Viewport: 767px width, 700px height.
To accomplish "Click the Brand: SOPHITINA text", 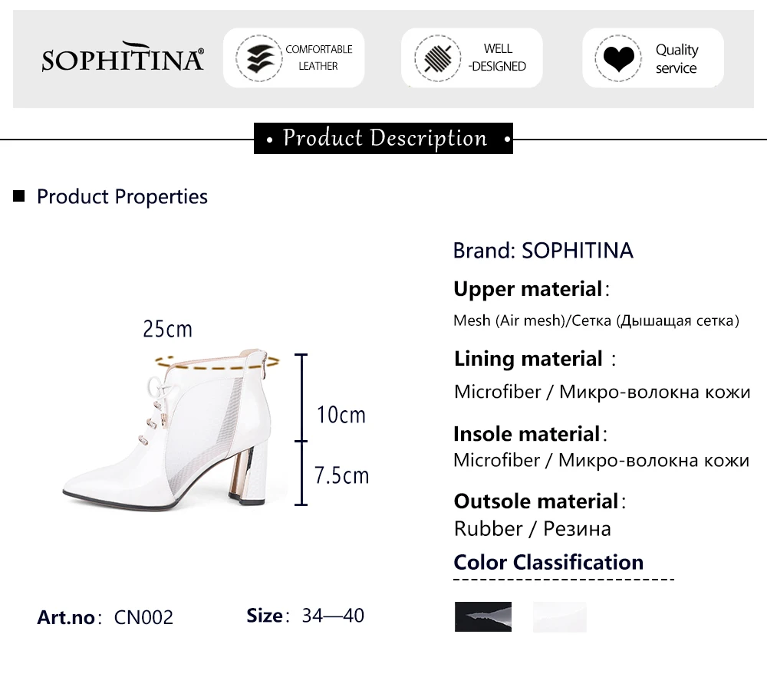I will pos(543,251).
